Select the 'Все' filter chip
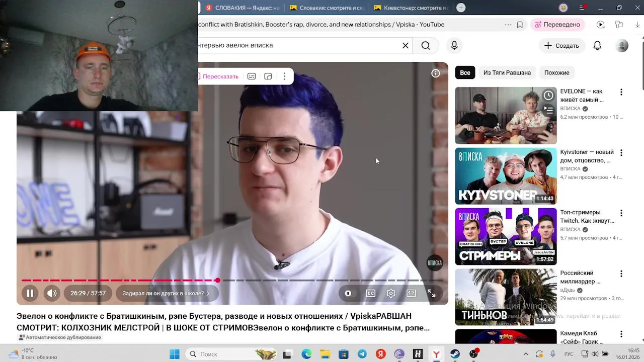The width and height of the screenshot is (644, 362). (465, 73)
